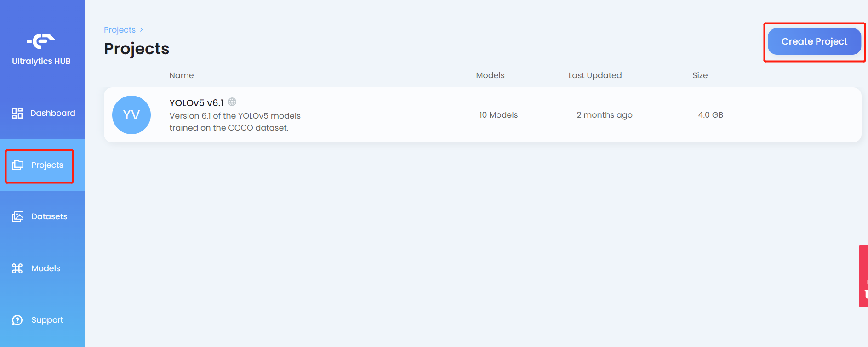The image size is (868, 347).
Task: Open the Dashboard menu item
Action: 42,113
